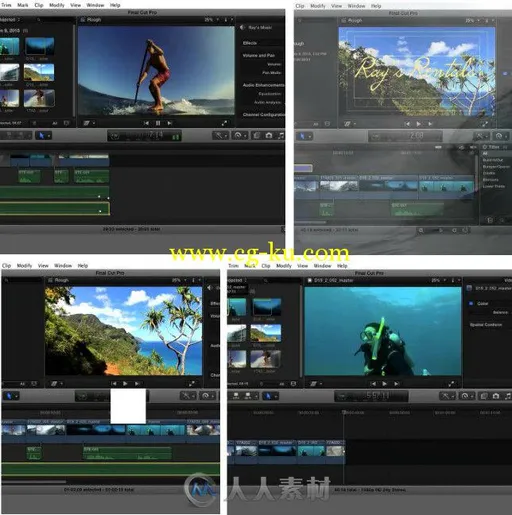Open the Transform tool menu in bottom-left window viewer

pyautogui.click(x=56, y=384)
